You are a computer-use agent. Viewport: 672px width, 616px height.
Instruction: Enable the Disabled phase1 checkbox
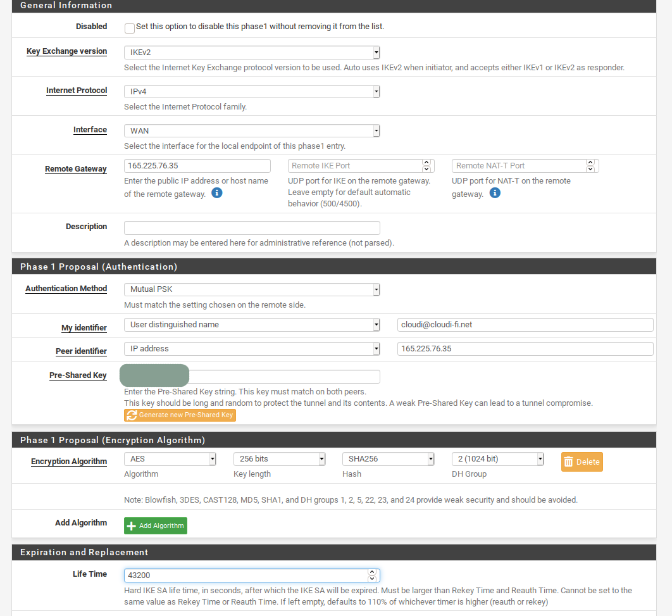130,28
